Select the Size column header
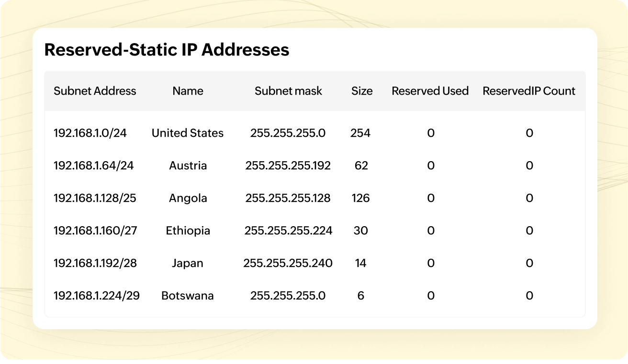The width and height of the screenshot is (628, 364). tap(361, 91)
